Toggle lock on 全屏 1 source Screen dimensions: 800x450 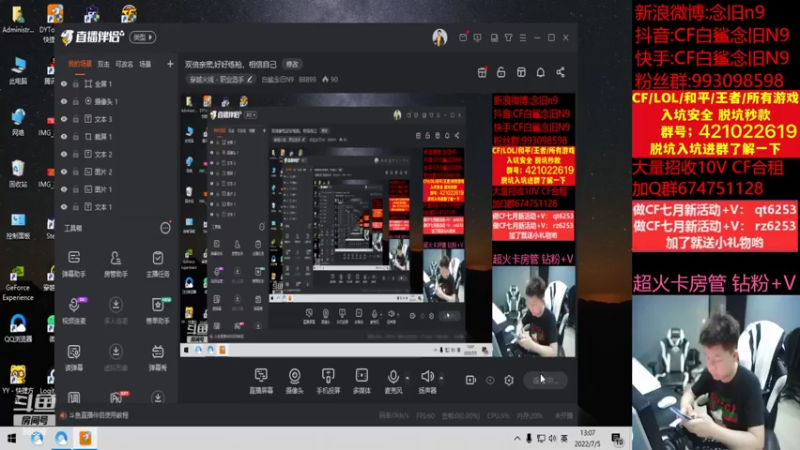pos(76,84)
